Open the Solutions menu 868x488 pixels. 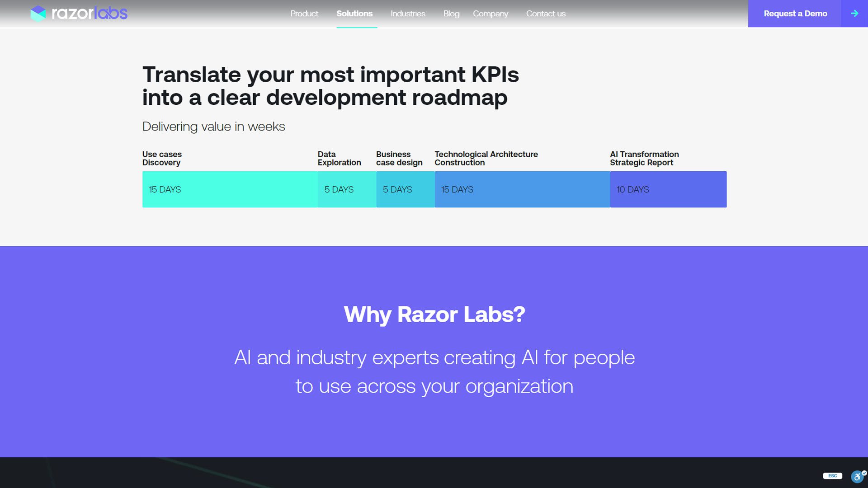(354, 14)
